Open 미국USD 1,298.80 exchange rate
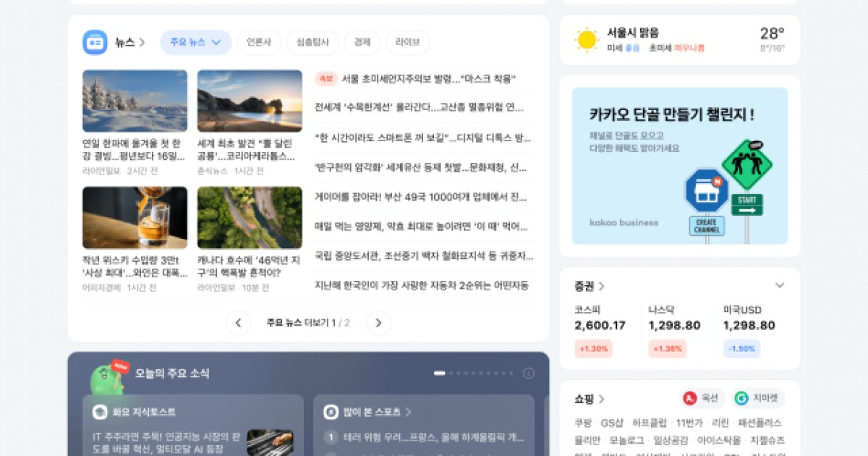Viewport: 868px width, 456px height. 749,318
